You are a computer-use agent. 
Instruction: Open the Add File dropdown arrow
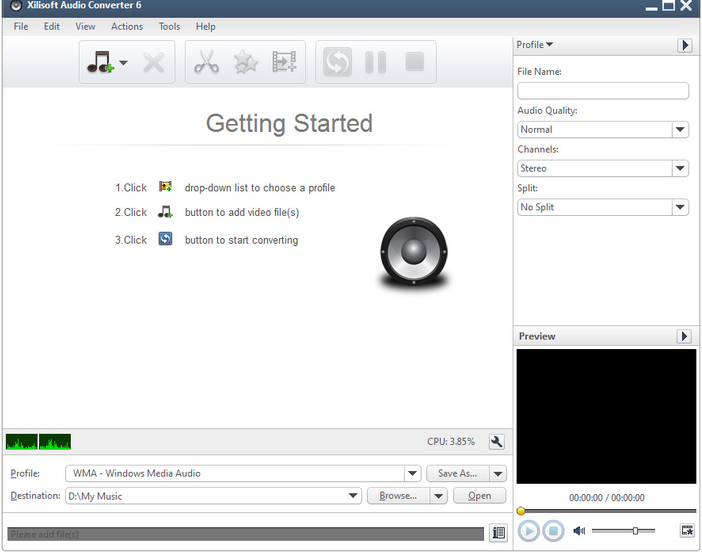click(x=124, y=62)
